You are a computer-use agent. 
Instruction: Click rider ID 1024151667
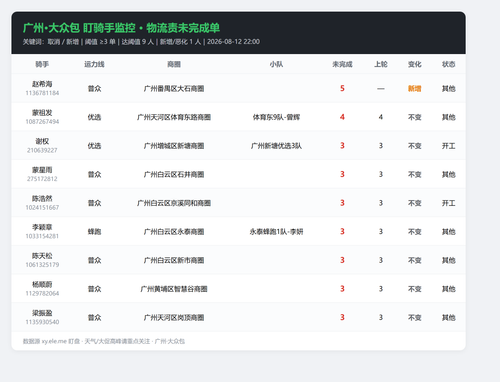[x=42, y=208]
